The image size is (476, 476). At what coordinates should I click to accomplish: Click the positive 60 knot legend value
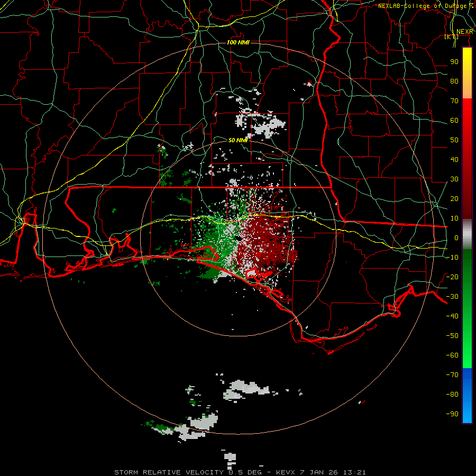[x=454, y=120]
